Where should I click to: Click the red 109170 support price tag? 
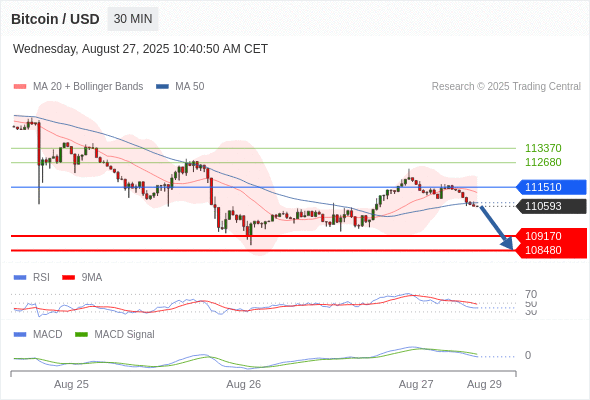[551, 236]
